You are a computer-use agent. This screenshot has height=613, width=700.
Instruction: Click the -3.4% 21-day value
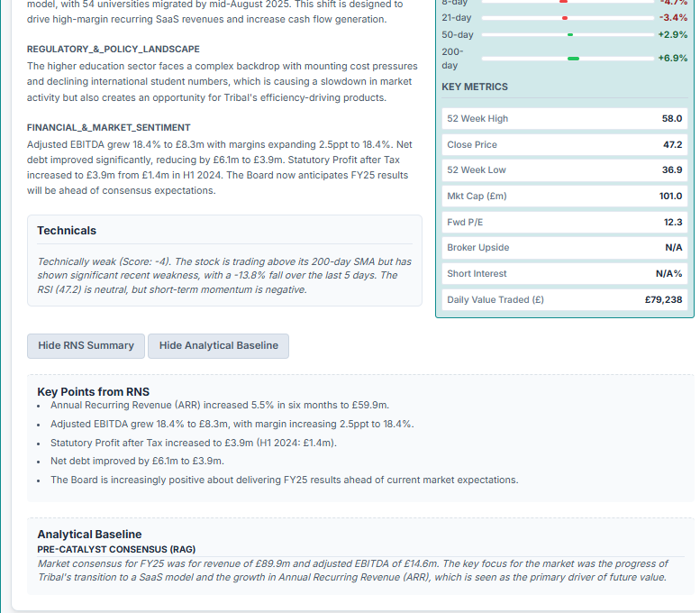(x=673, y=18)
